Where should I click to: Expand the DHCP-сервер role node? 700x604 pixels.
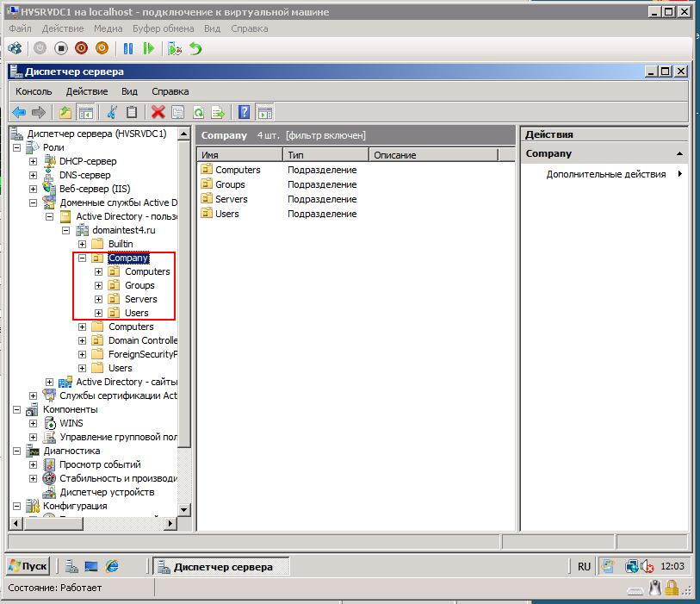pos(33,161)
